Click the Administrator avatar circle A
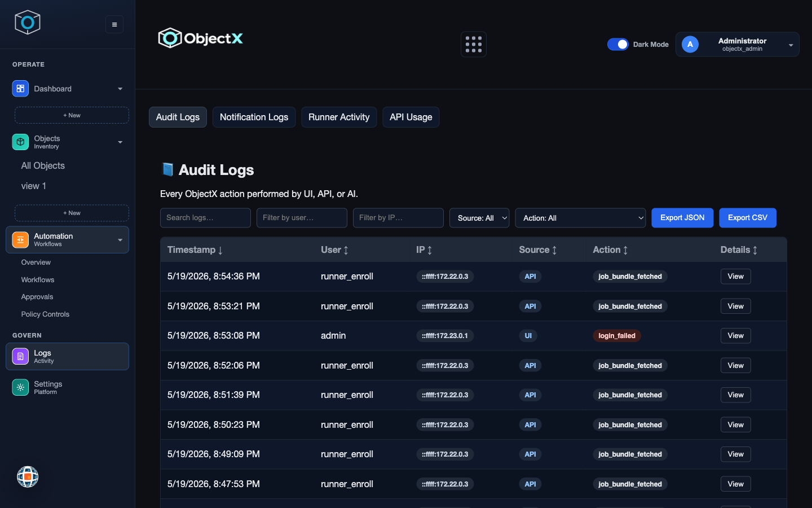 [x=690, y=44]
